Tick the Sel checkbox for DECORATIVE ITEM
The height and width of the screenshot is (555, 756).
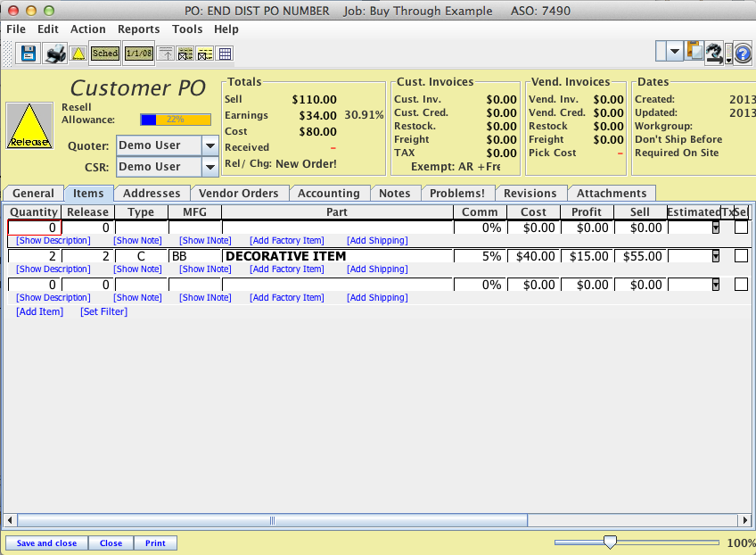(x=741, y=256)
